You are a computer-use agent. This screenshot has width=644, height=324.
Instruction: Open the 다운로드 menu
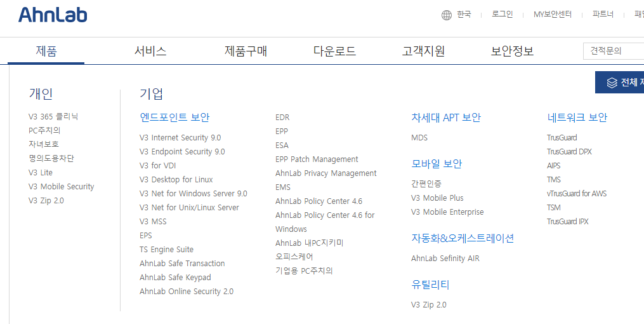pos(334,51)
